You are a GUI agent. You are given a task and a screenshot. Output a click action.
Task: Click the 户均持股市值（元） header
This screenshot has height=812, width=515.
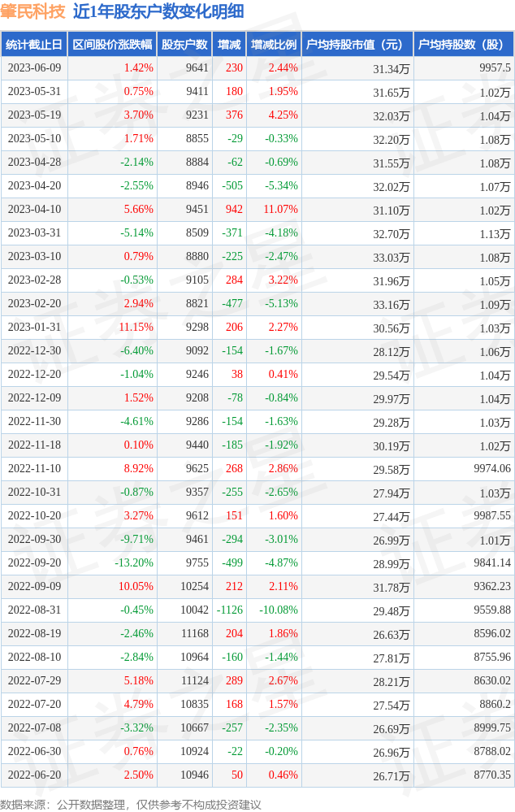pyautogui.click(x=357, y=45)
